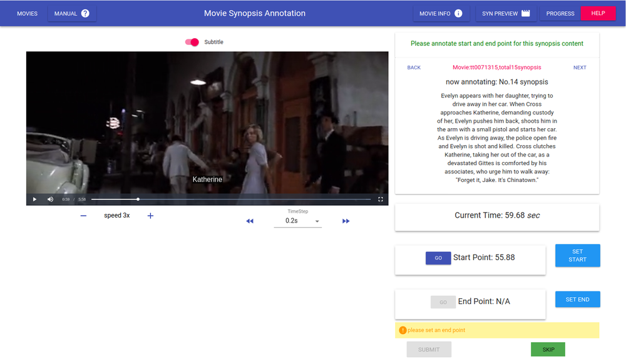Jump to the start point with Go
Viewport: 626px width, 364px height.
pos(438,258)
